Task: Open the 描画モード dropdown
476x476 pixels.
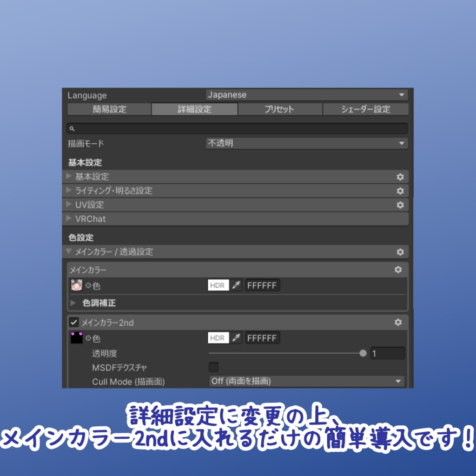Action: point(307,143)
